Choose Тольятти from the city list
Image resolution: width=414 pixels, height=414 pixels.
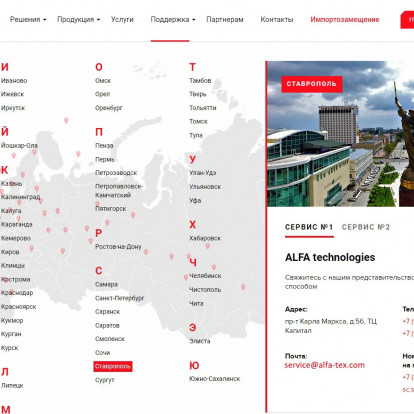pyautogui.click(x=203, y=108)
